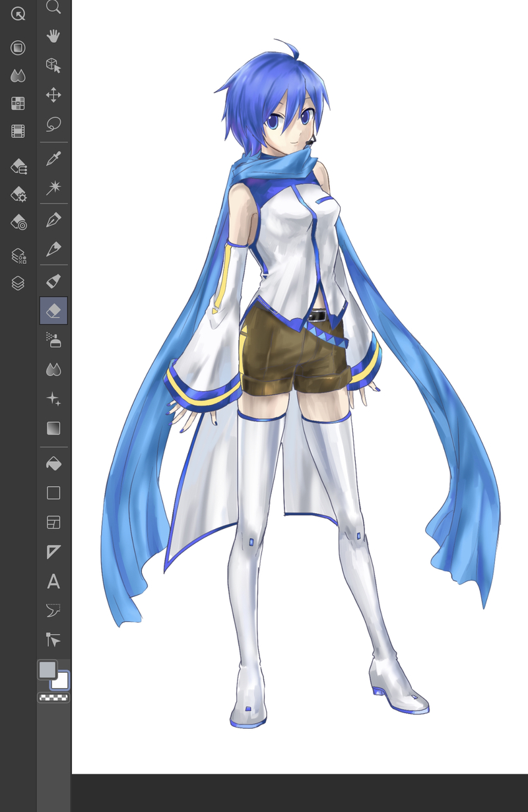Select the Figure rectangle tool

[53, 493]
